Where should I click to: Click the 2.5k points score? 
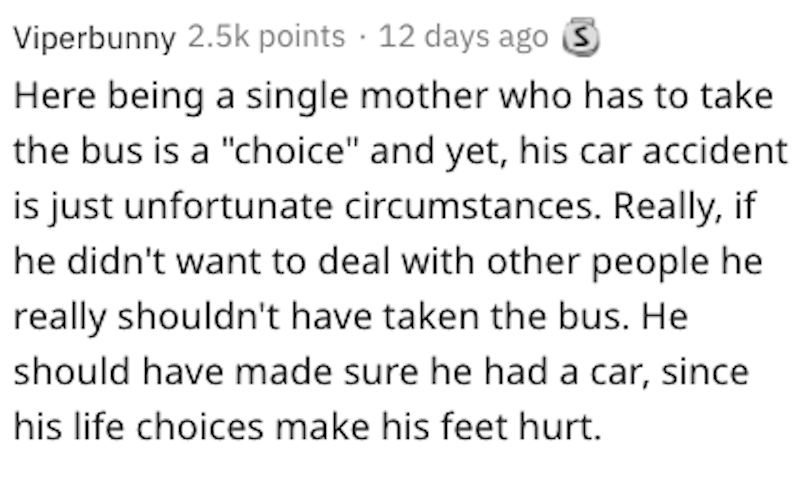[266, 37]
